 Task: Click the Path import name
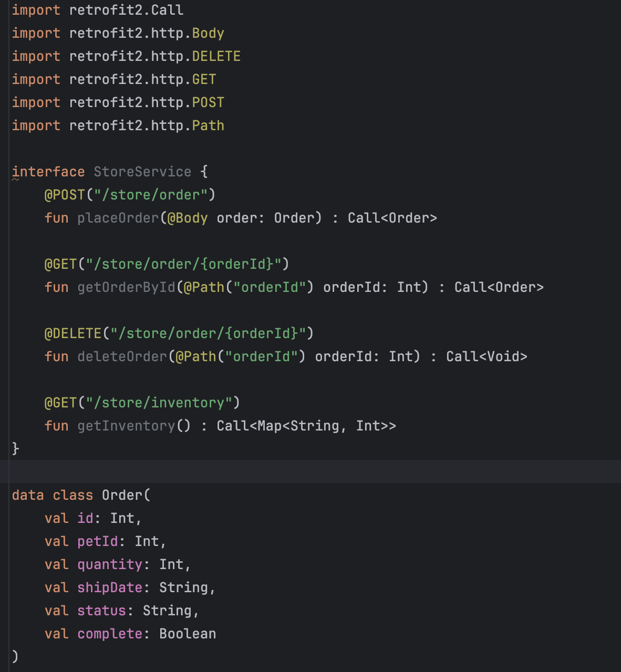[208, 125]
